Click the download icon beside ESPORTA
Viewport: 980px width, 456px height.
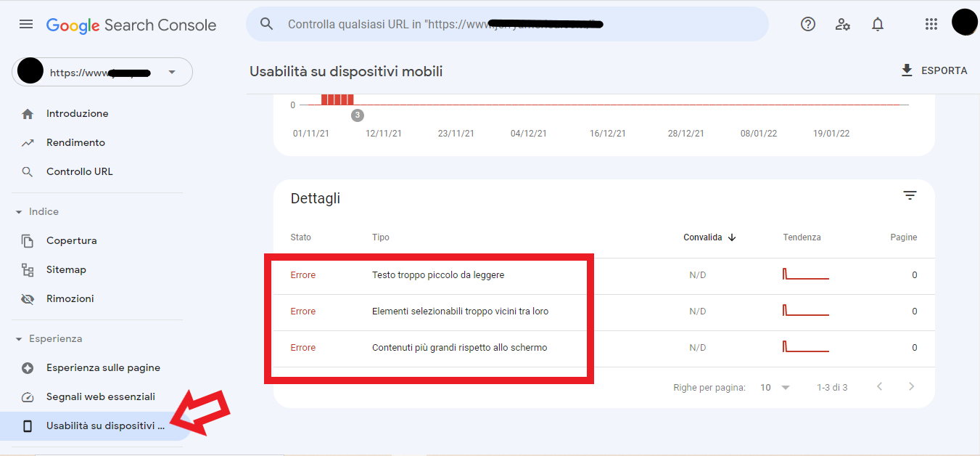pyautogui.click(x=906, y=70)
